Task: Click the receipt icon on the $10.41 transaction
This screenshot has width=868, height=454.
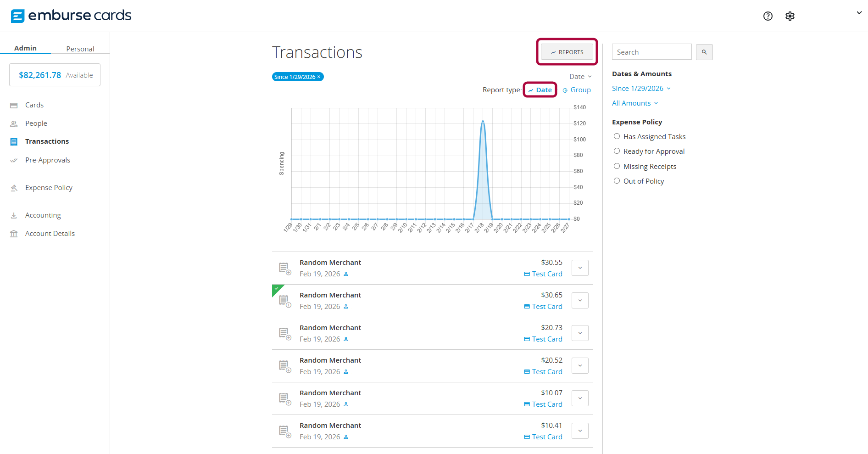Action: point(284,432)
